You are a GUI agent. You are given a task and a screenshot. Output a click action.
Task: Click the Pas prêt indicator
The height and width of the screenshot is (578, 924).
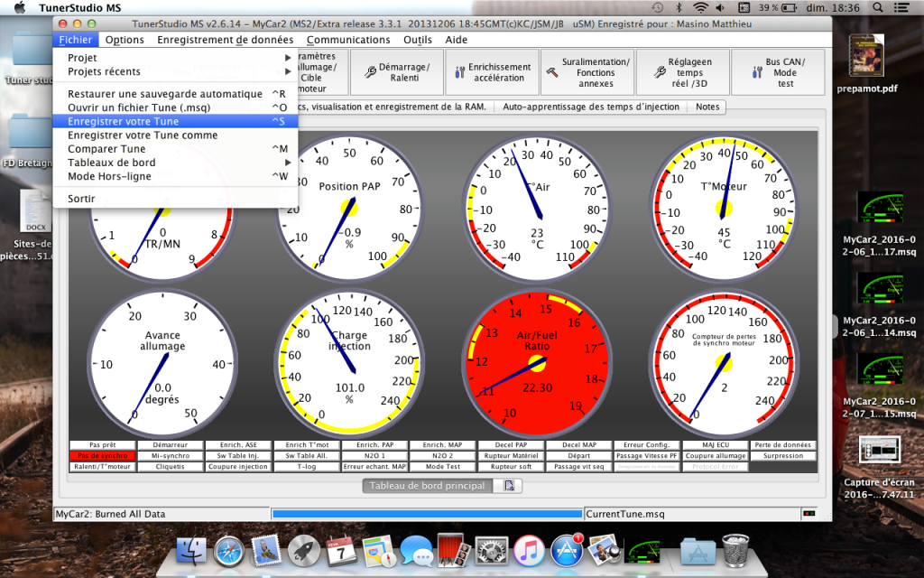tap(103, 444)
